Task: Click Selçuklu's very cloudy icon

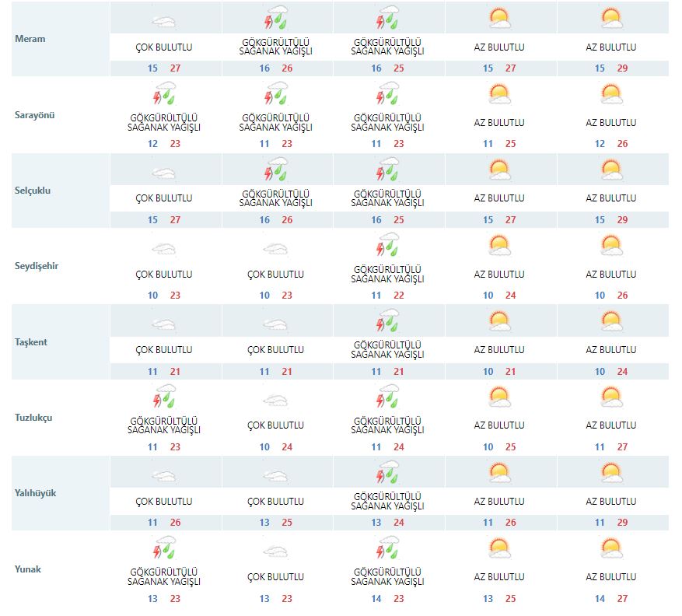Action: click(164, 173)
